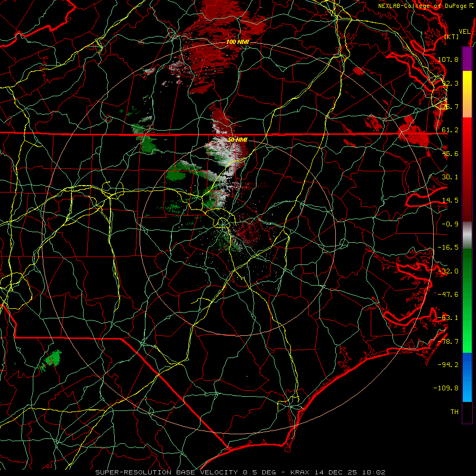Click the NEXLAB-College of DuPage label

pyautogui.click(x=426, y=6)
